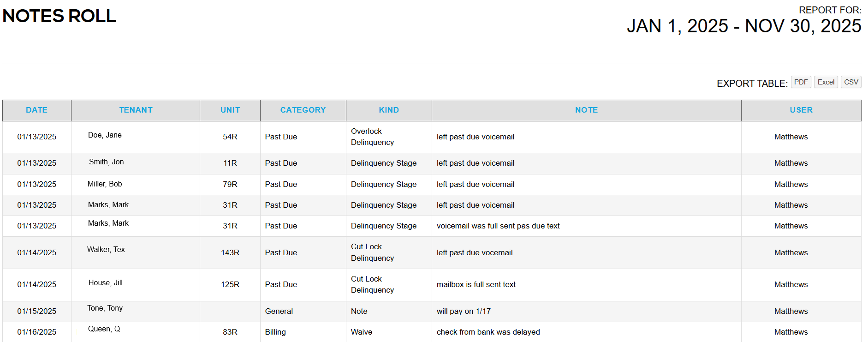Sort the table by DATE column
868x342 pixels.
pyautogui.click(x=37, y=110)
